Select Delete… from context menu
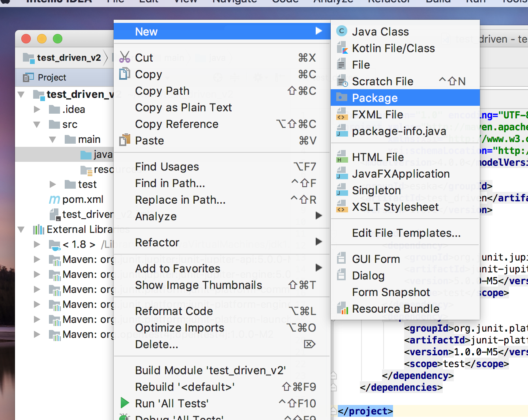 (222, 344)
